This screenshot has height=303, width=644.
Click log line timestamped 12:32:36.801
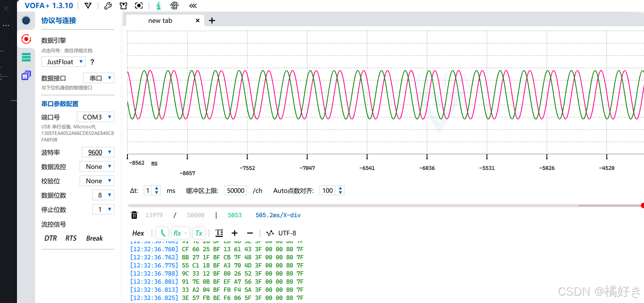(x=217, y=282)
